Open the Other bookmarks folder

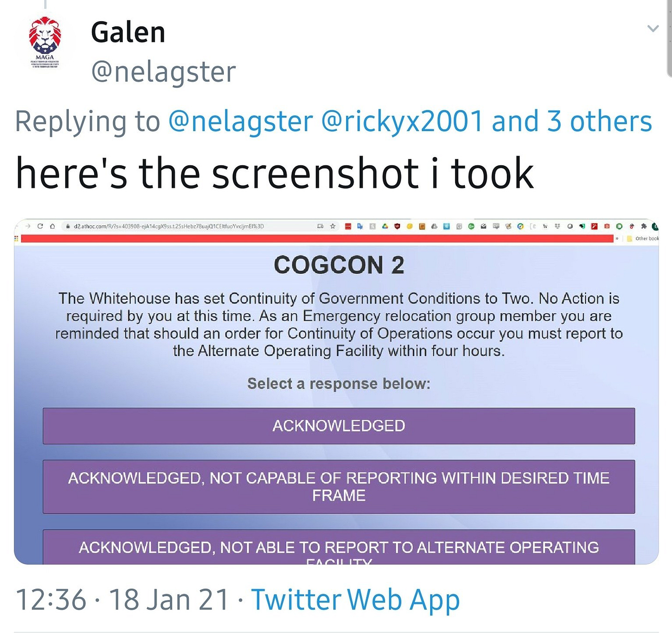coord(642,238)
